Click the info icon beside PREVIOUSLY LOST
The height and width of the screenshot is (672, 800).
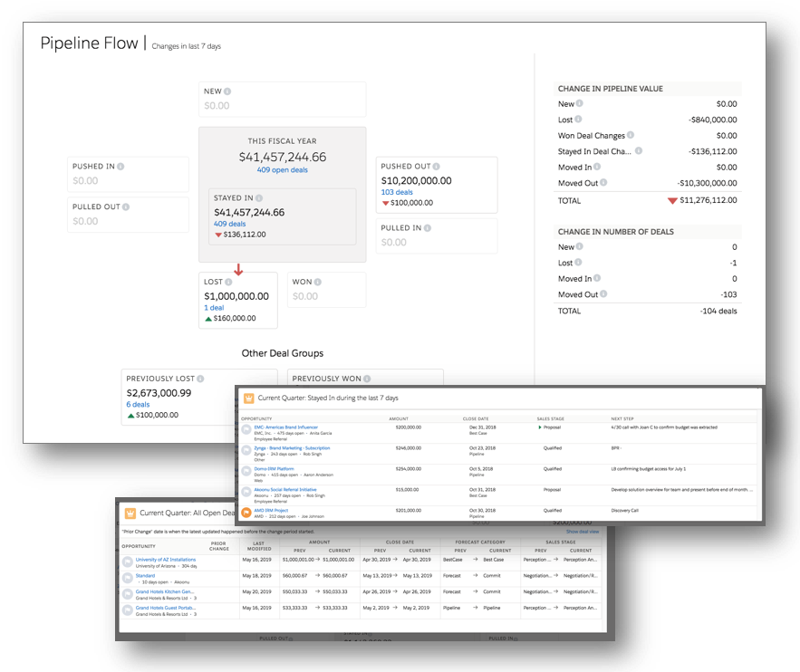(x=200, y=379)
